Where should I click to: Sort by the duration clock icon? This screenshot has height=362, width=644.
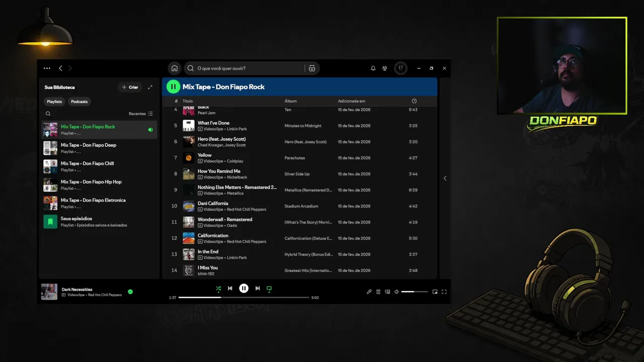point(414,101)
